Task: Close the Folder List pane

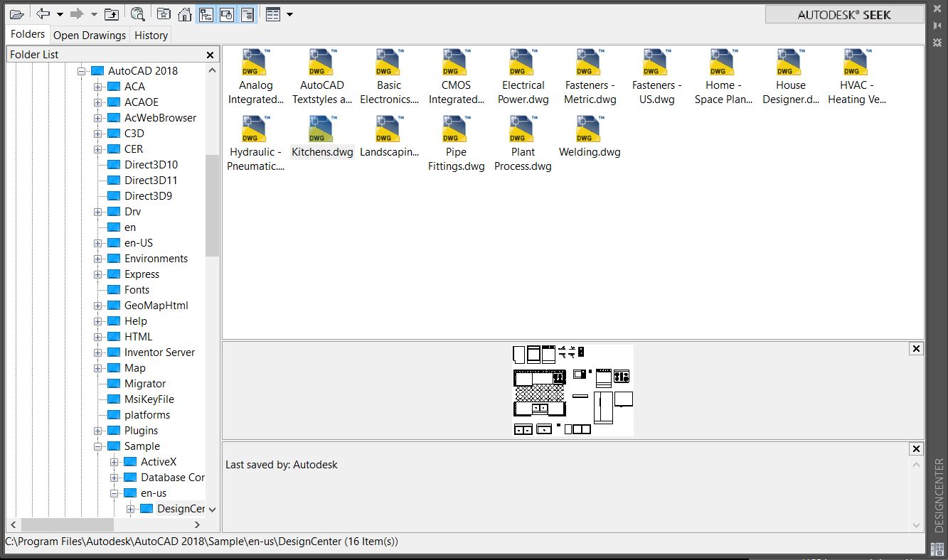Action: pyautogui.click(x=210, y=55)
